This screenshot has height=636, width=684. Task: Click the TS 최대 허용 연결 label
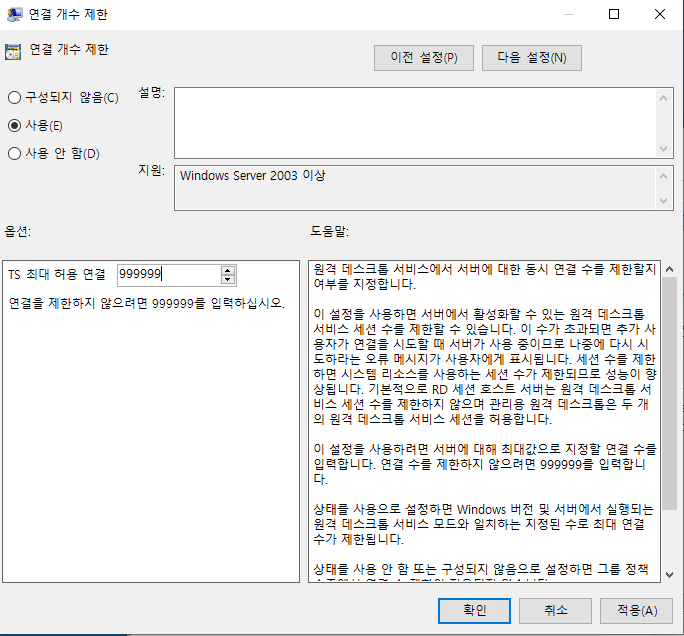57,274
